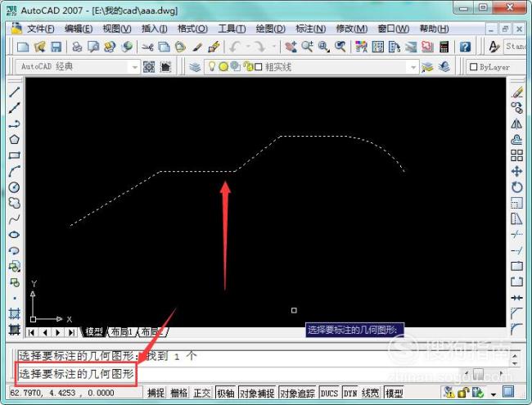The width and height of the screenshot is (532, 405).
Task: Open the undo history dropdown arrow
Action: pos(248,47)
